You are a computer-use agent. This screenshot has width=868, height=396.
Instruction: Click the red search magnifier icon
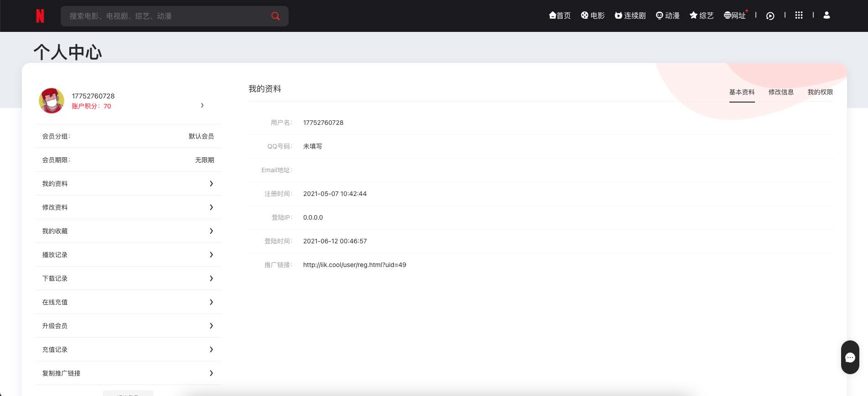pyautogui.click(x=275, y=16)
